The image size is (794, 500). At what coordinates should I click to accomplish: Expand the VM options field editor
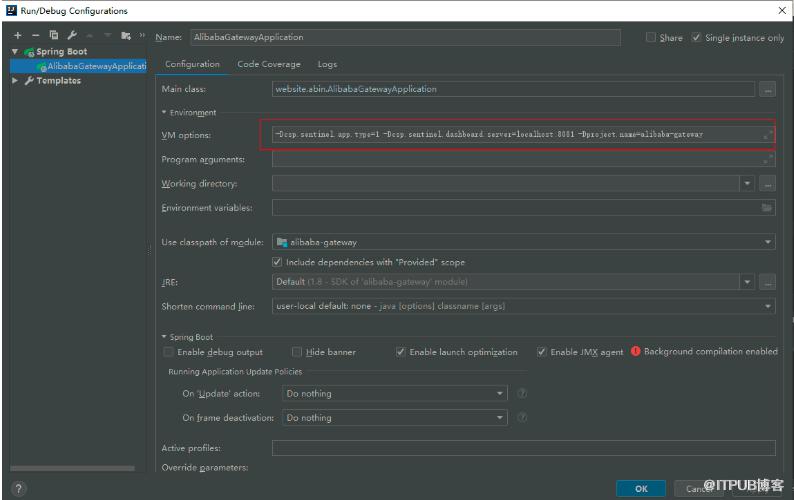768,135
